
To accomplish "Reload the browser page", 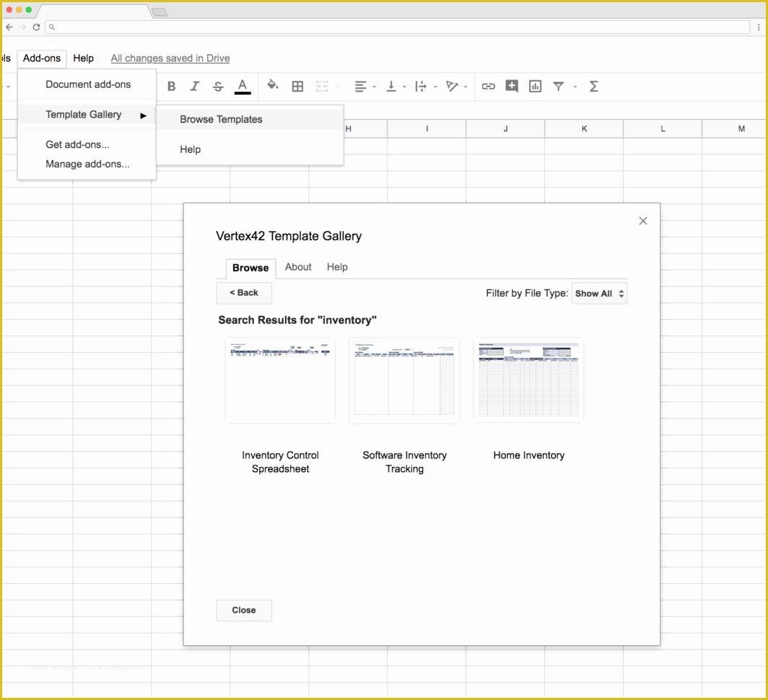I will click(x=36, y=27).
